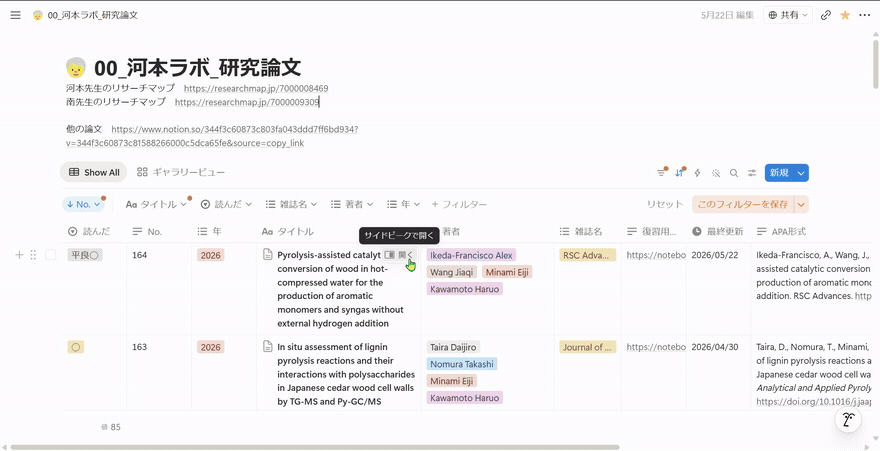The image size is (880, 451).
Task: Click the 年 column header
Action: tap(224, 232)
